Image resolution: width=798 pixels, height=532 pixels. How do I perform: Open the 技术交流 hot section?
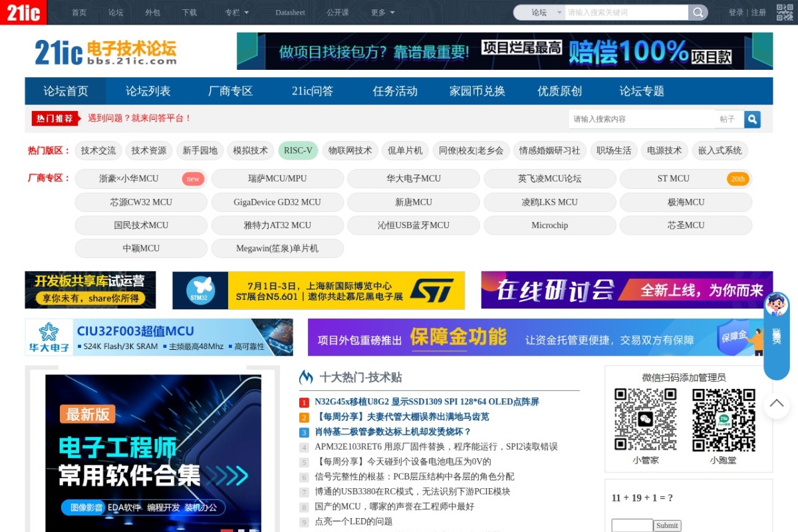point(98,151)
